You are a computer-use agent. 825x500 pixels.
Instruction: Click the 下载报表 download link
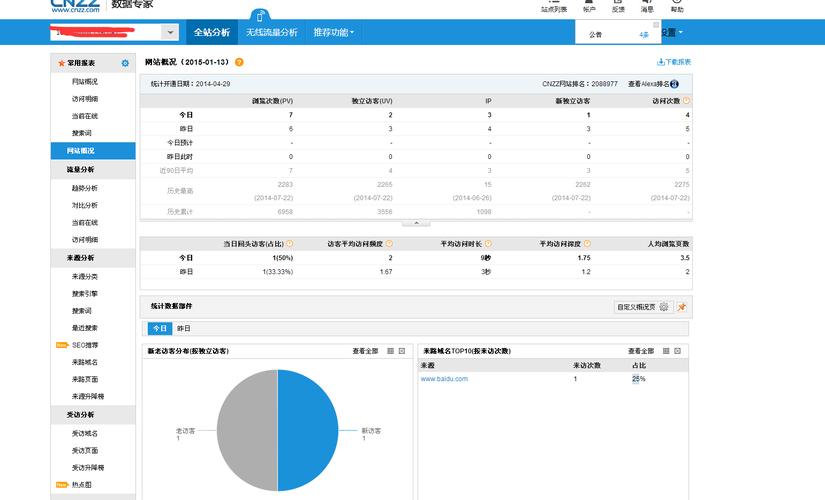674,62
